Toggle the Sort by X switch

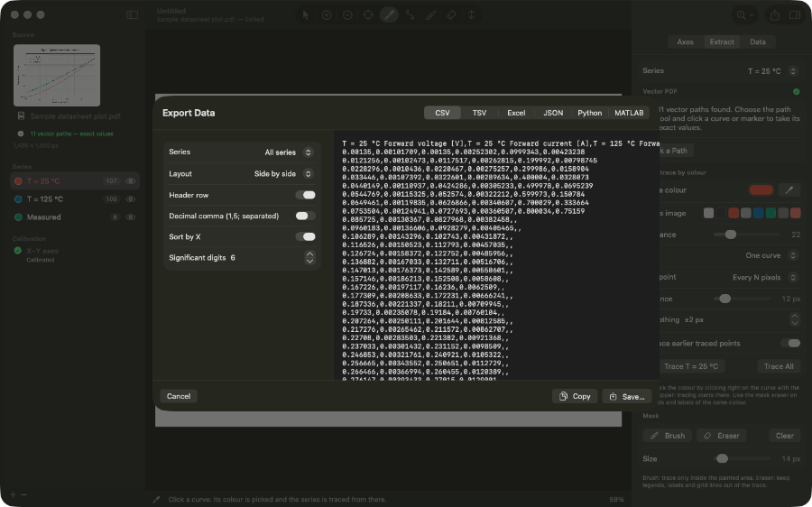point(306,236)
